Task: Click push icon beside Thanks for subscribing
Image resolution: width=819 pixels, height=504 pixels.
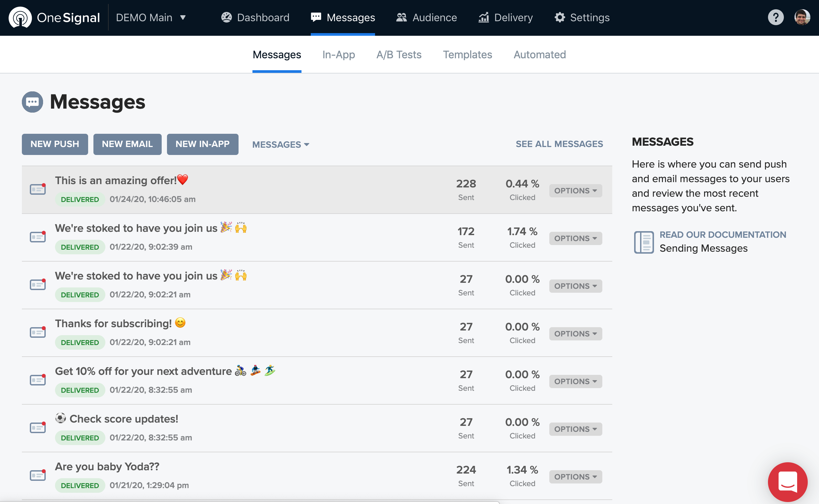Action: [38, 332]
